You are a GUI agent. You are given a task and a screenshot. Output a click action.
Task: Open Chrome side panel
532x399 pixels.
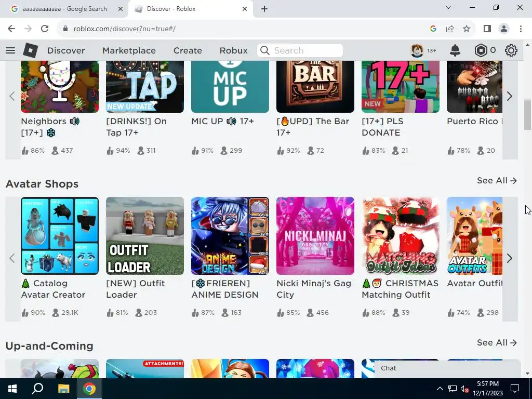487,29
